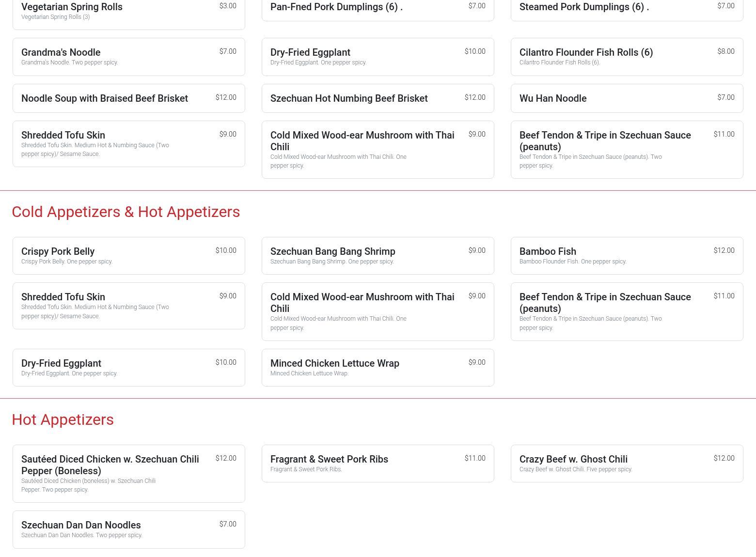The height and width of the screenshot is (557, 756).
Task: Click the $8.00 price of Cilantro Flounder Fish Rolls
Action: [726, 51]
